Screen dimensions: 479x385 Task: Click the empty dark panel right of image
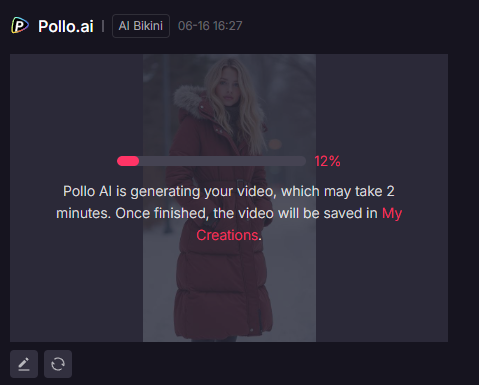tap(382, 198)
